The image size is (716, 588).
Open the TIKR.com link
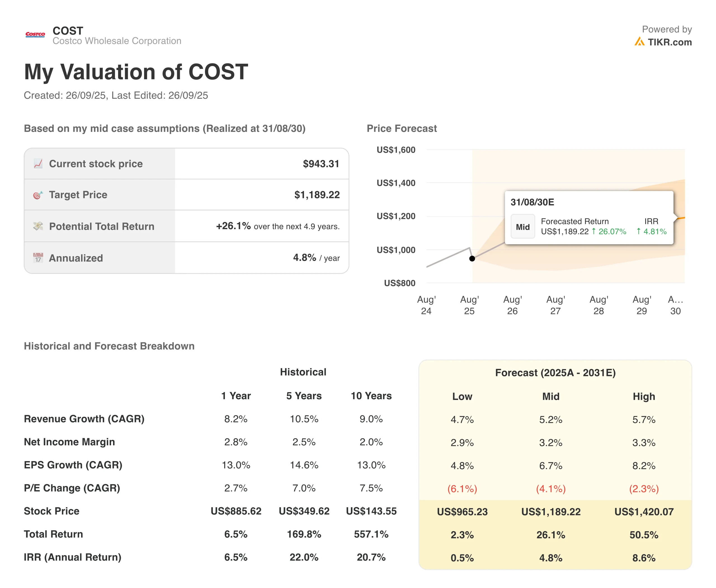click(x=669, y=42)
